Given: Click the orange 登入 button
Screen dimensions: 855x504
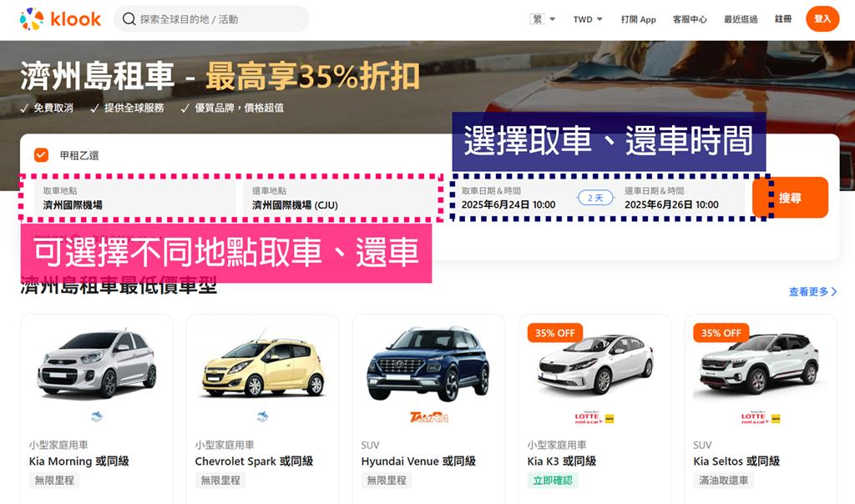Looking at the screenshot, I should point(822,19).
